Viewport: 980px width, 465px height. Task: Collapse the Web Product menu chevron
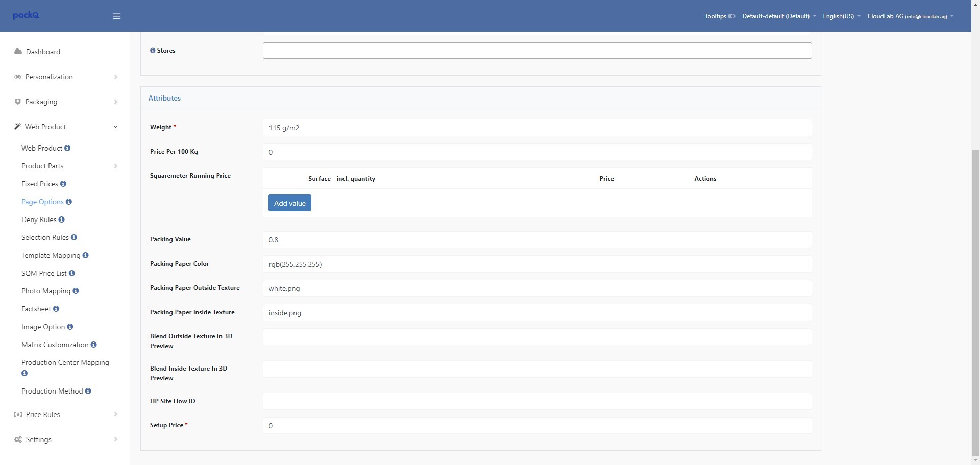116,127
